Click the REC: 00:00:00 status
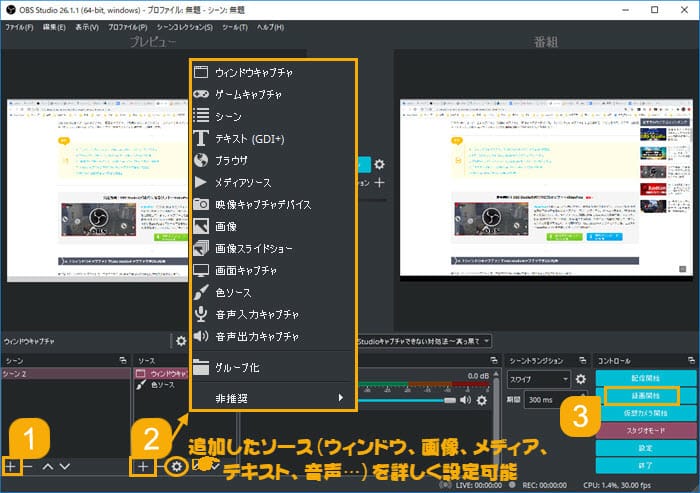700x493 pixels. point(545,485)
